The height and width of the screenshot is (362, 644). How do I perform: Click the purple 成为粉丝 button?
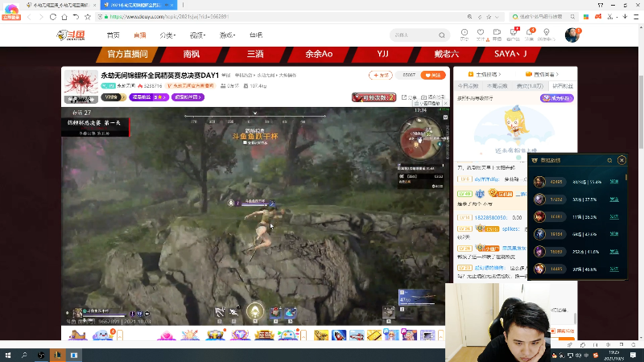pyautogui.click(x=556, y=98)
